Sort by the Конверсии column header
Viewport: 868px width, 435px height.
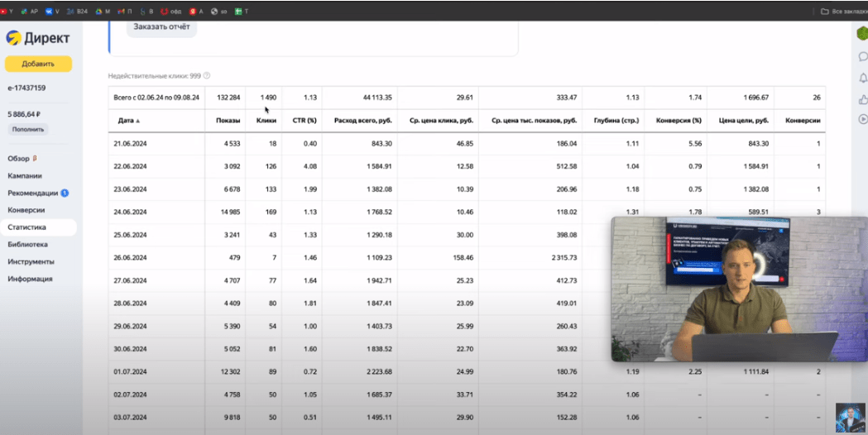803,121
